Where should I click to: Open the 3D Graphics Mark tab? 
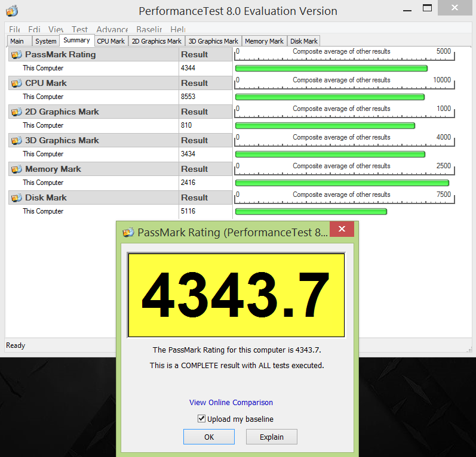click(213, 41)
